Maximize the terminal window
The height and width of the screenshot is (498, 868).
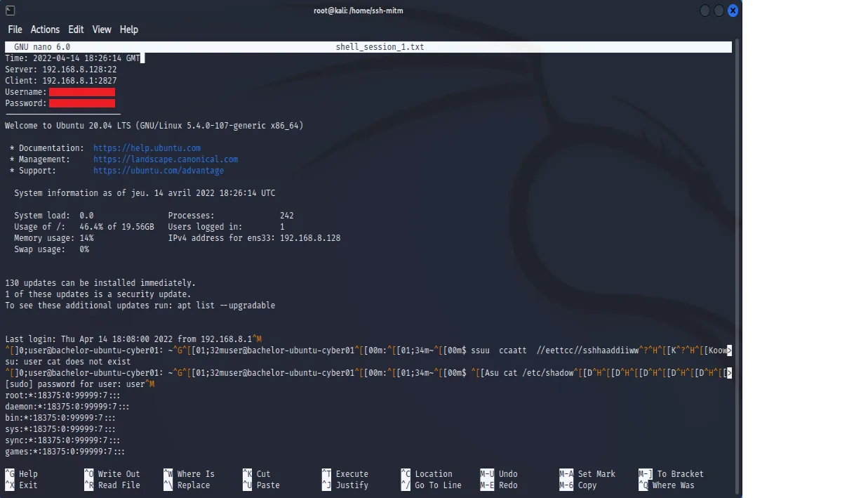pyautogui.click(x=719, y=11)
